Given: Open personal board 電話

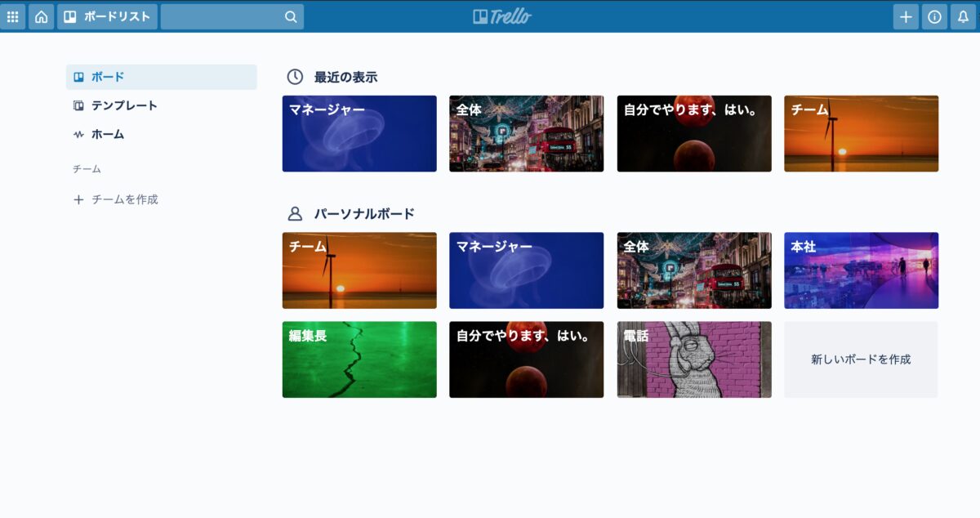Looking at the screenshot, I should (x=694, y=359).
